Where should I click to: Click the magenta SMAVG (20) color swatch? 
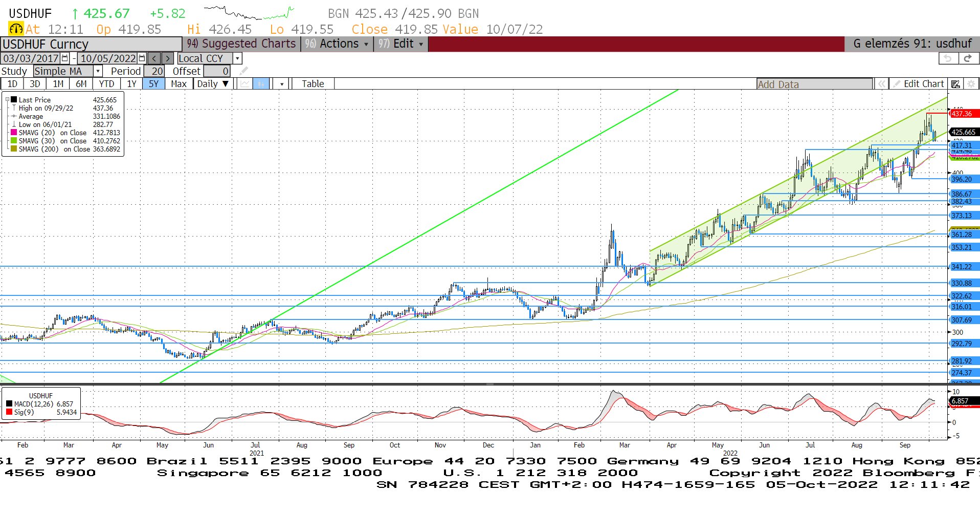coord(14,133)
